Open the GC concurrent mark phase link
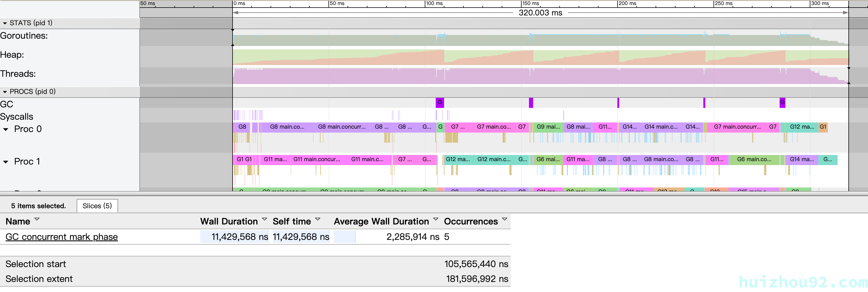The height and width of the screenshot is (292, 868). (62, 237)
